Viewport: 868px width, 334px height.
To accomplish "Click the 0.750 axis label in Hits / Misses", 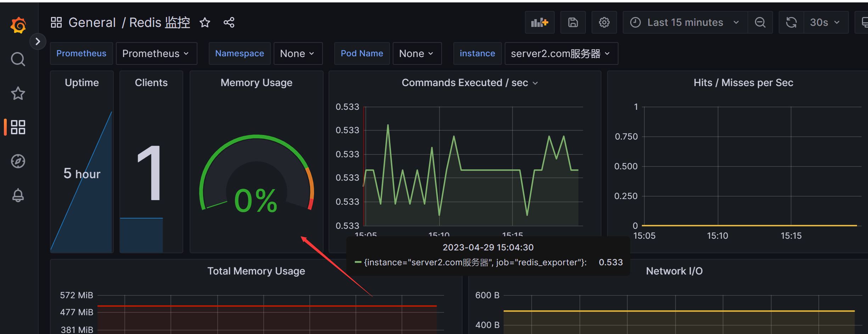I will click(626, 136).
